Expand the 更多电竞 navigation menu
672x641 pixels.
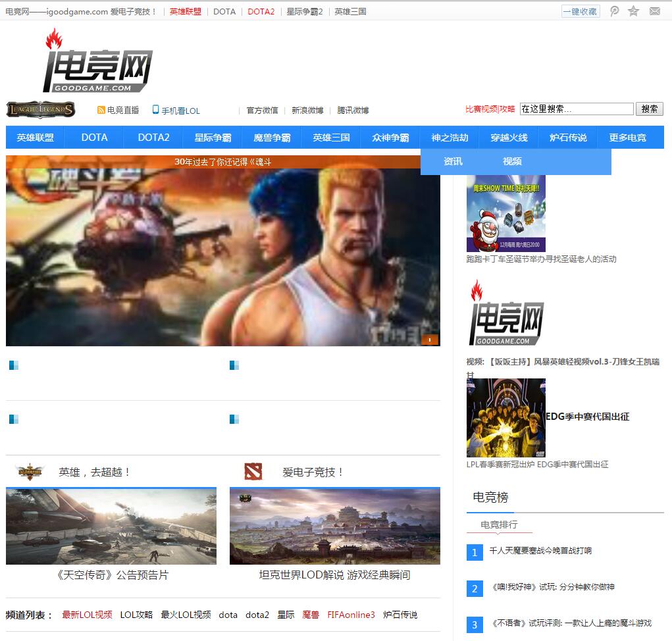coord(627,138)
